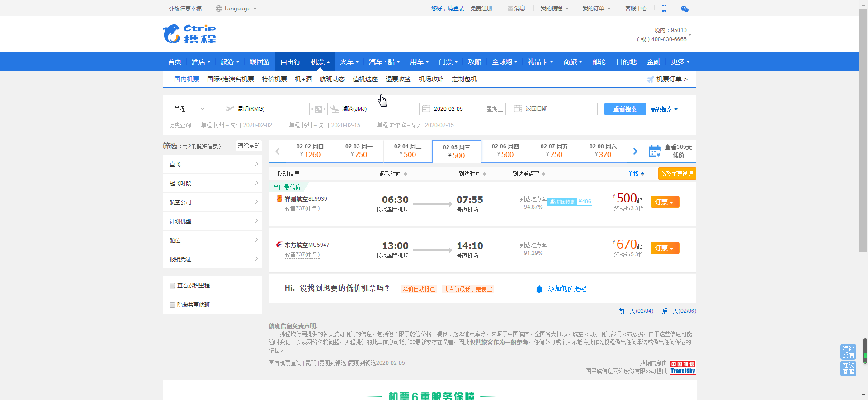This screenshot has width=868, height=400.
Task: Go to next week arrow
Action: tap(635, 151)
